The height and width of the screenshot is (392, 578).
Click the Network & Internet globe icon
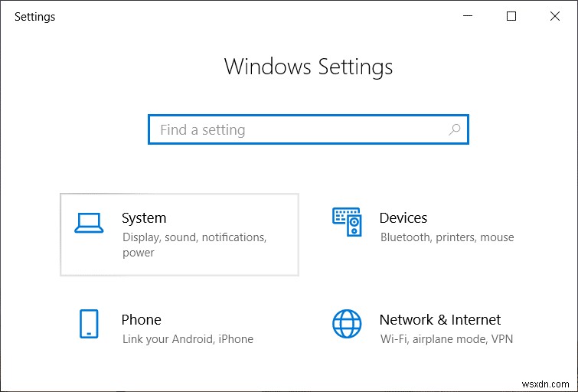click(347, 324)
